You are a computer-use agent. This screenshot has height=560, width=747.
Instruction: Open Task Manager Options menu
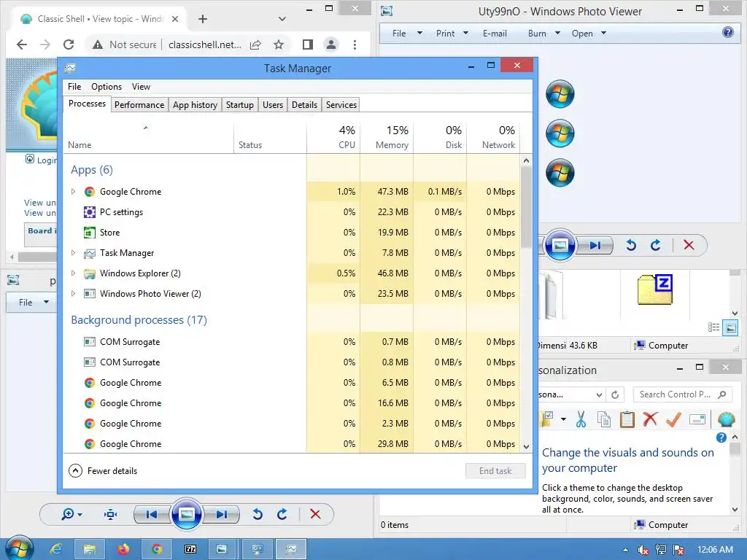click(107, 87)
